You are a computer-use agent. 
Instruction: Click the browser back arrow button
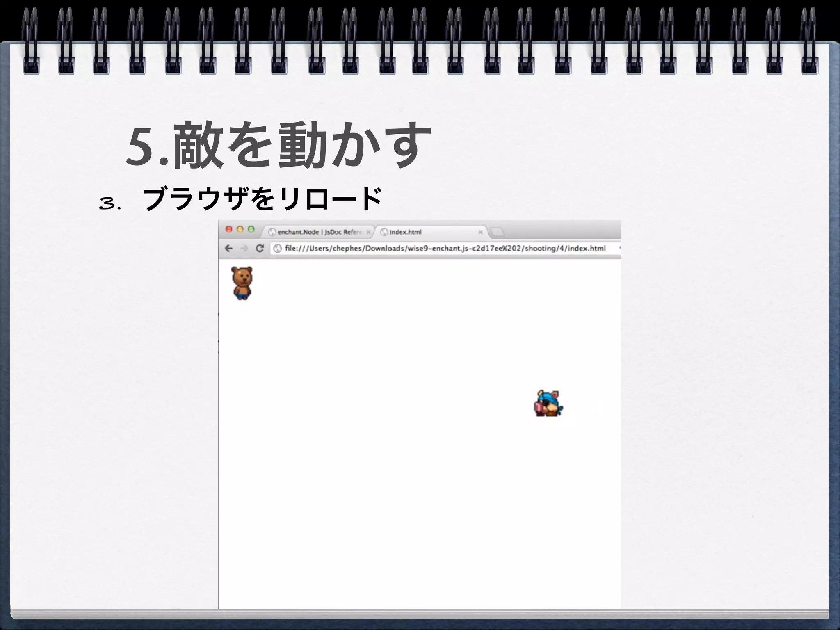click(x=229, y=248)
